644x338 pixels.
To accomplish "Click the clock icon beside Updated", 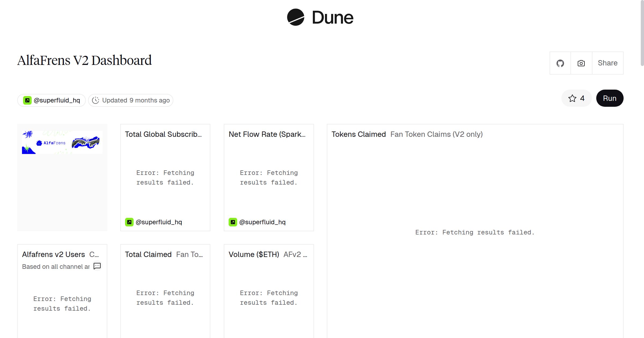I will click(x=96, y=100).
